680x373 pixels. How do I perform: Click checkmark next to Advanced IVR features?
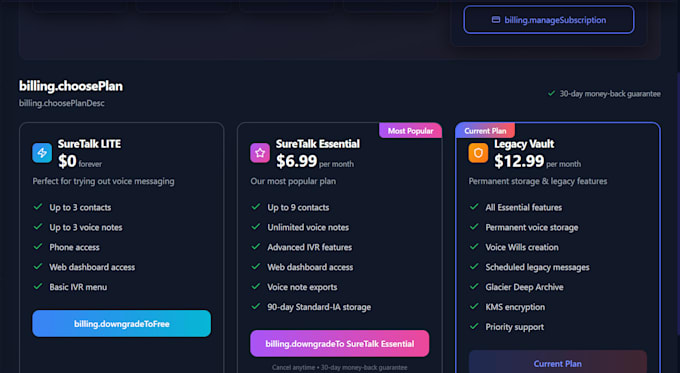[x=256, y=246]
